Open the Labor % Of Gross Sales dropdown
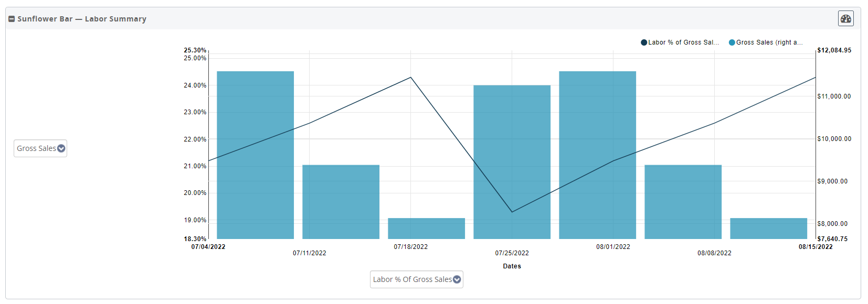868x304 pixels. (x=416, y=279)
